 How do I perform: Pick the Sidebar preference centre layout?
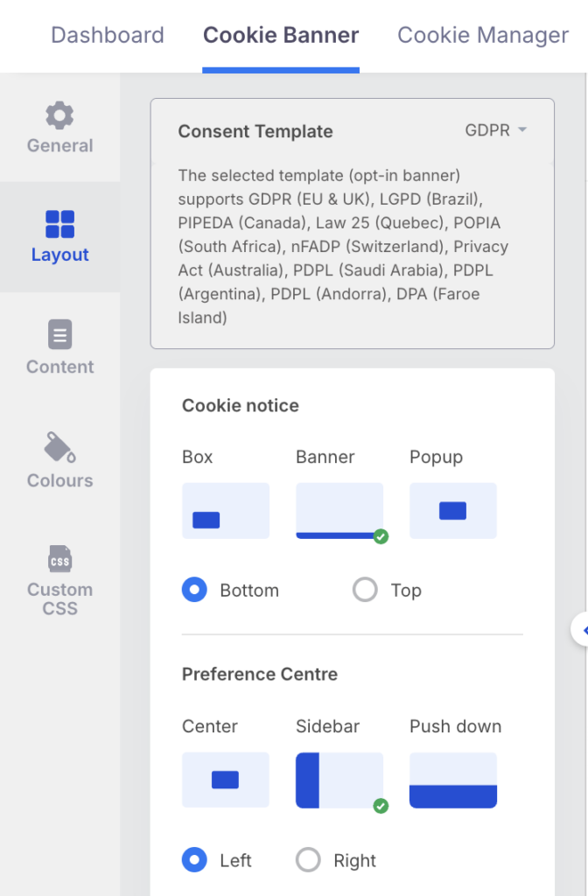(x=339, y=780)
